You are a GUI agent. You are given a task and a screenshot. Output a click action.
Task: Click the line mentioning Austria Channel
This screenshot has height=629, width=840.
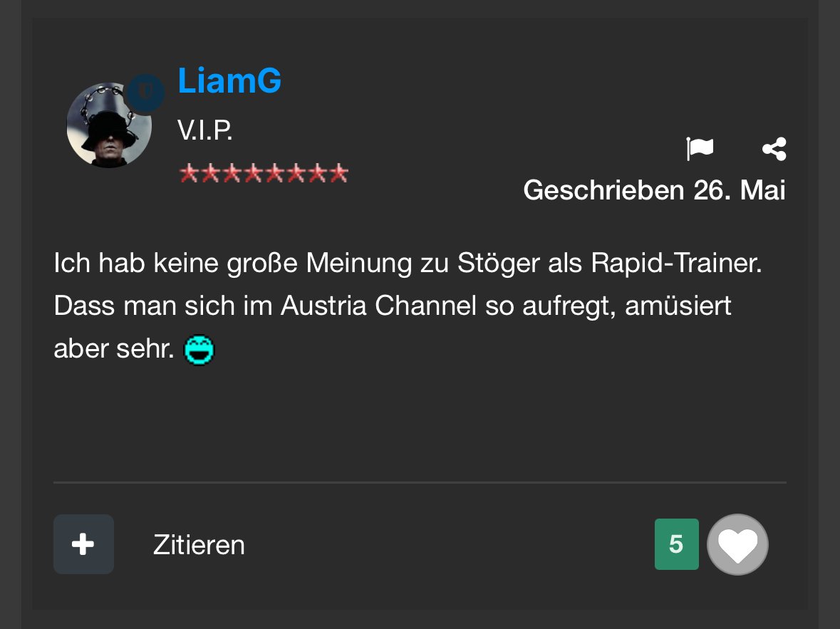click(393, 306)
